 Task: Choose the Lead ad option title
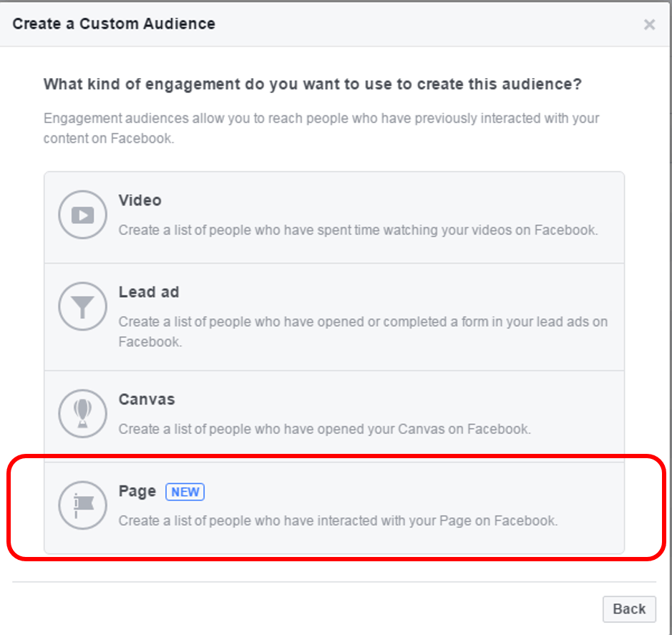tap(149, 292)
